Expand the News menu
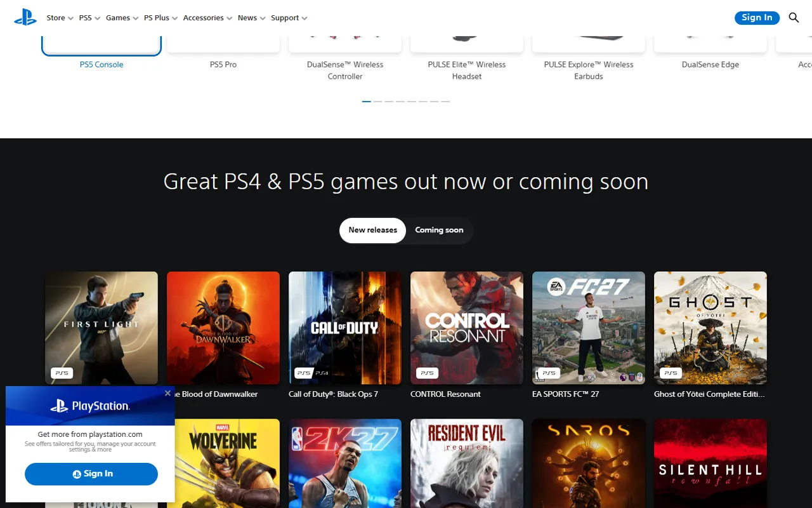812x508 pixels. (x=251, y=18)
